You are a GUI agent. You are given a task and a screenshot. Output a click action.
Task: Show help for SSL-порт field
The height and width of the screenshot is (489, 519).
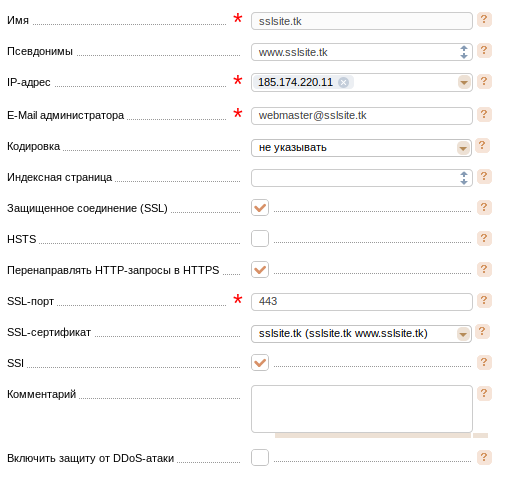(484, 300)
